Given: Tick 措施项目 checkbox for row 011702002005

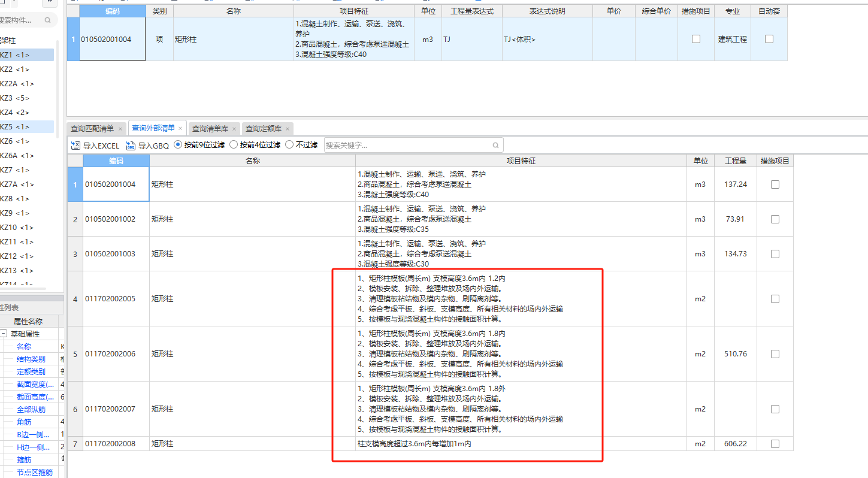Looking at the screenshot, I should pos(775,299).
